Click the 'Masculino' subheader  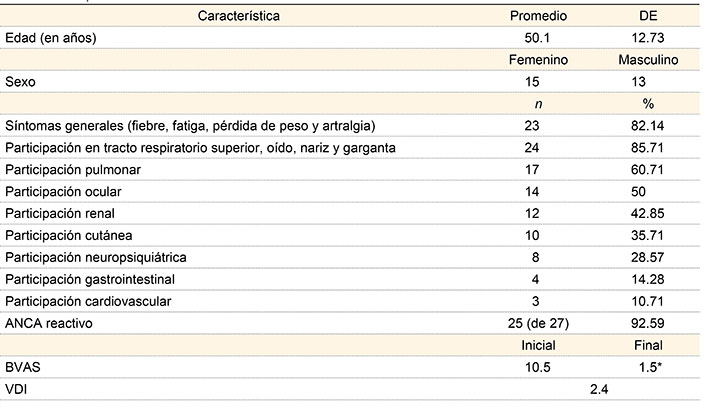click(648, 60)
